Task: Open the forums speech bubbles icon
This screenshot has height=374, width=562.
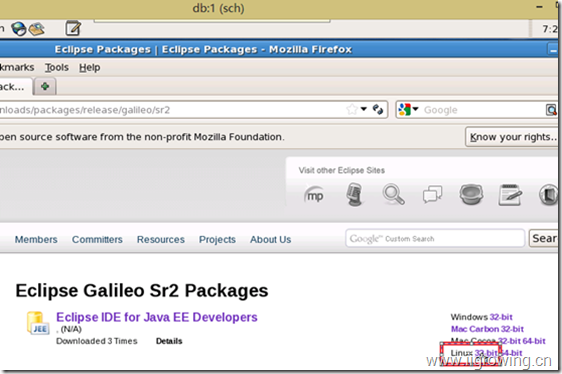Action: tap(433, 194)
